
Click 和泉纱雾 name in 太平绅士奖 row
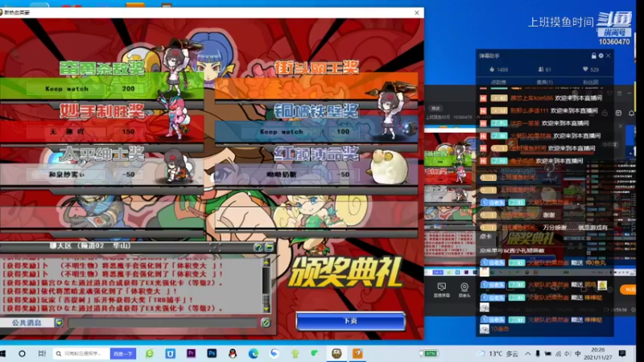(67, 175)
